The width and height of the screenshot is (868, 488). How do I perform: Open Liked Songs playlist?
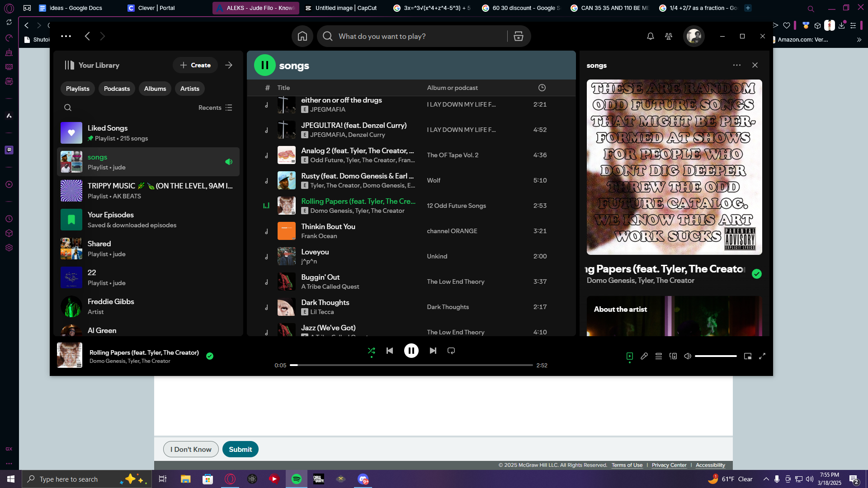tap(148, 133)
